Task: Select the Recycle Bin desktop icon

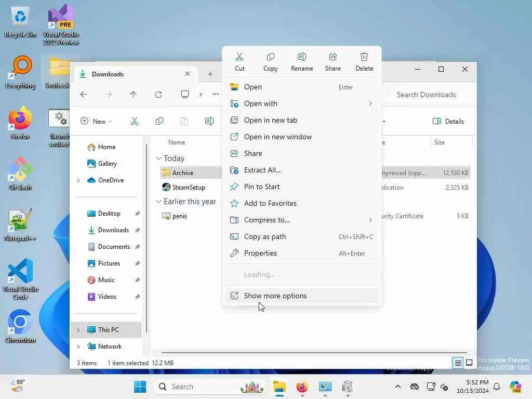Action: [20, 21]
